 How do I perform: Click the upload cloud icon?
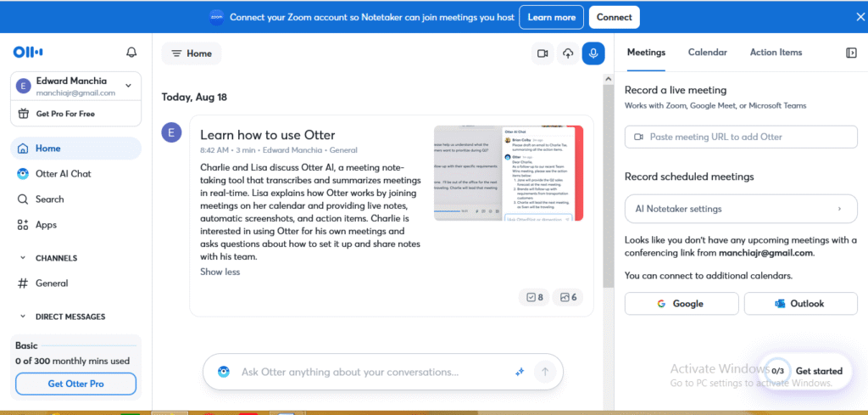[x=568, y=53]
